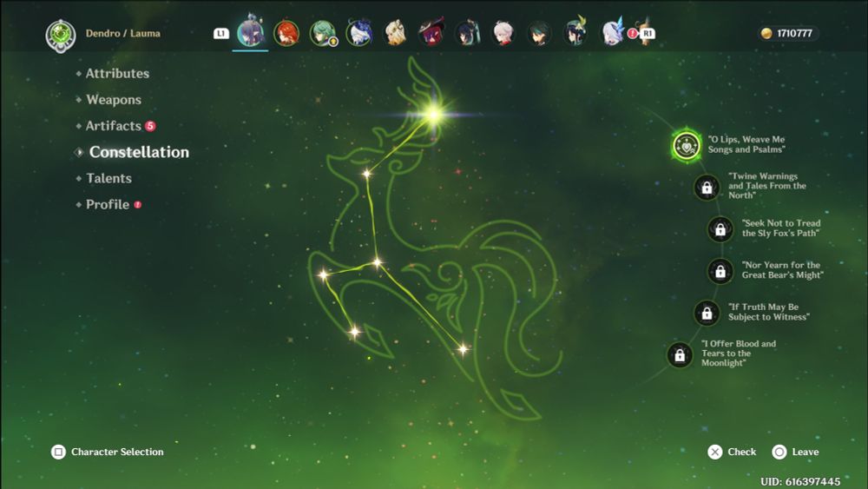Open the Weapons menu
Image resolution: width=868 pixels, height=489 pixels.
[114, 100]
